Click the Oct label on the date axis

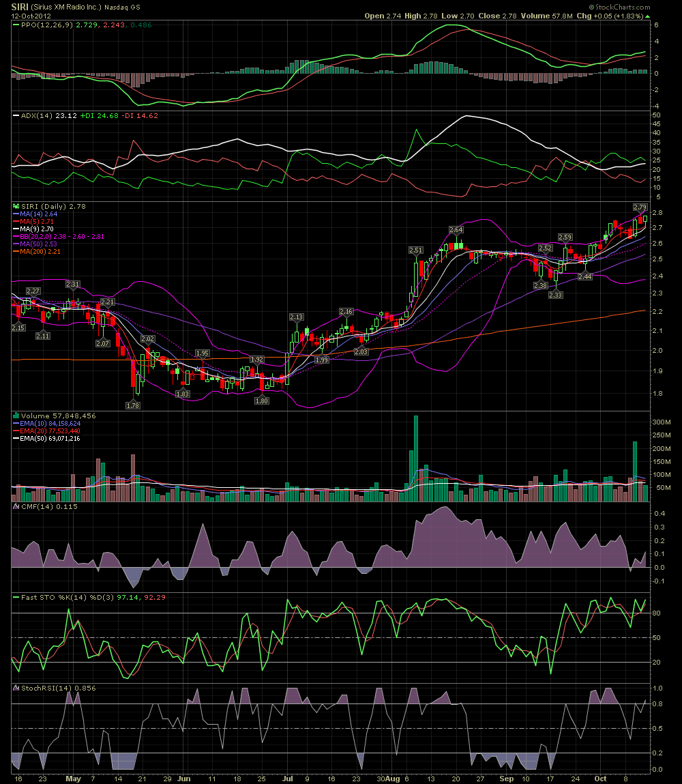pos(600,779)
